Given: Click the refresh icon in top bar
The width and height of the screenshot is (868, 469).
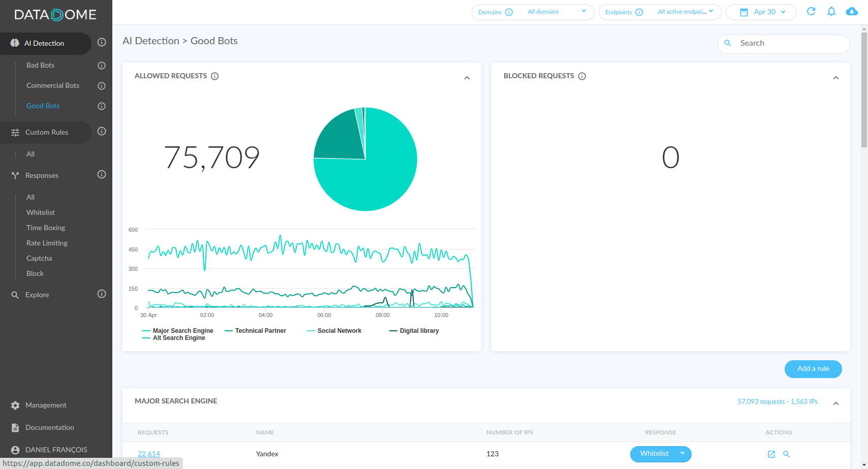Looking at the screenshot, I should coord(811,11).
